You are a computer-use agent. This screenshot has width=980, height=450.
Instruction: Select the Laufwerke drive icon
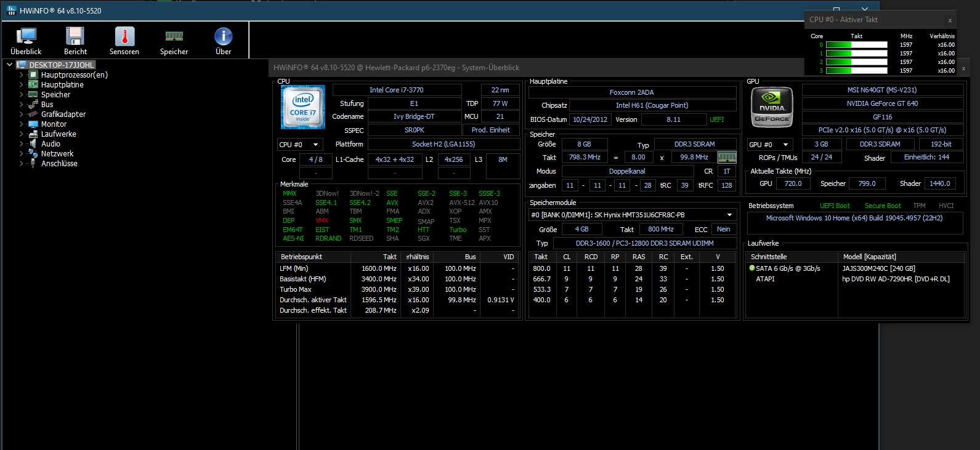[x=33, y=134]
